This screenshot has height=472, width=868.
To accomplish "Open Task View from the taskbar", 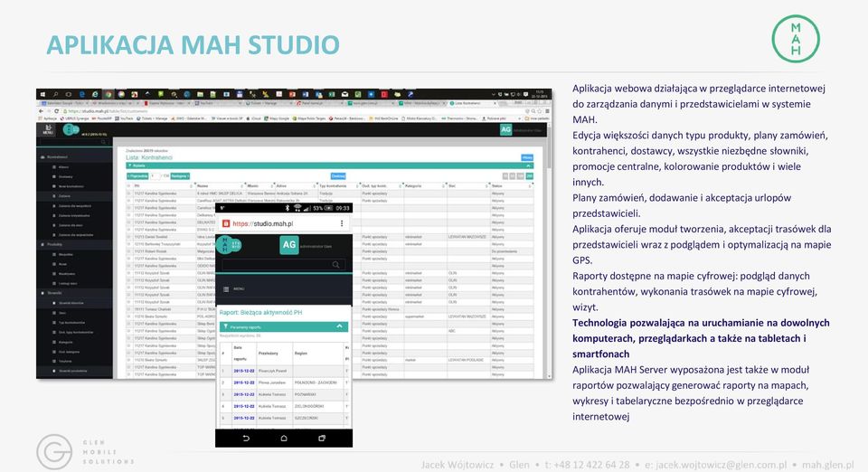I will point(68,95).
